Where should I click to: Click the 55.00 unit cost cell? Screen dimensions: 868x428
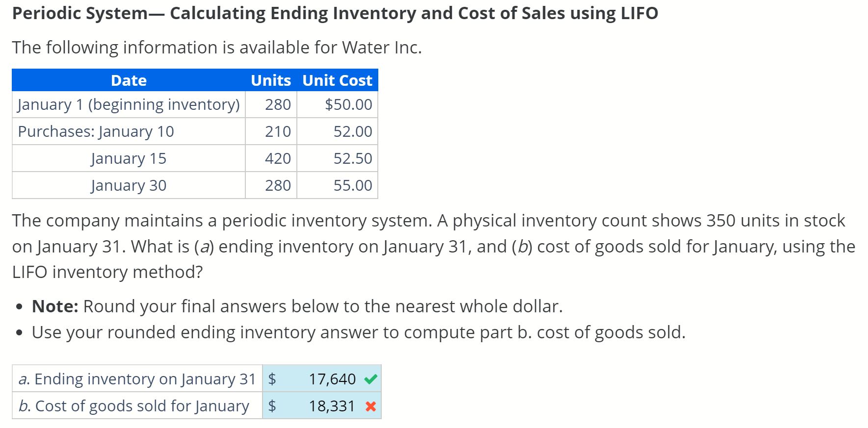353,185
